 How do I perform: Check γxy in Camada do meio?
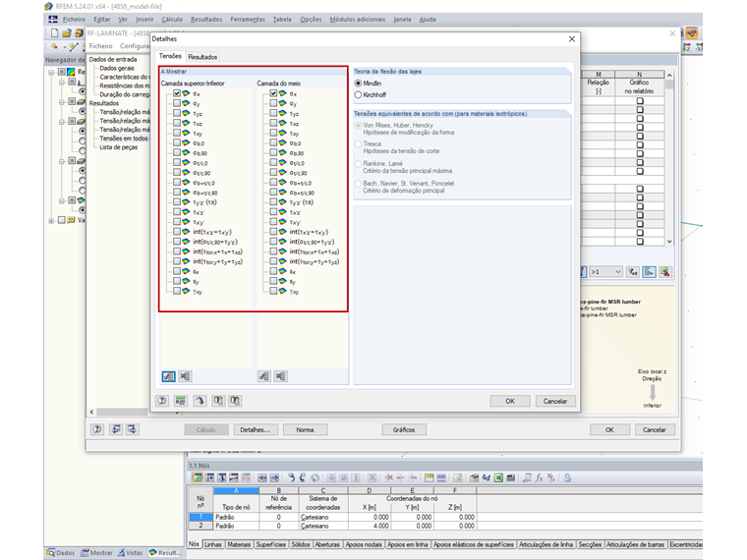coord(273,291)
